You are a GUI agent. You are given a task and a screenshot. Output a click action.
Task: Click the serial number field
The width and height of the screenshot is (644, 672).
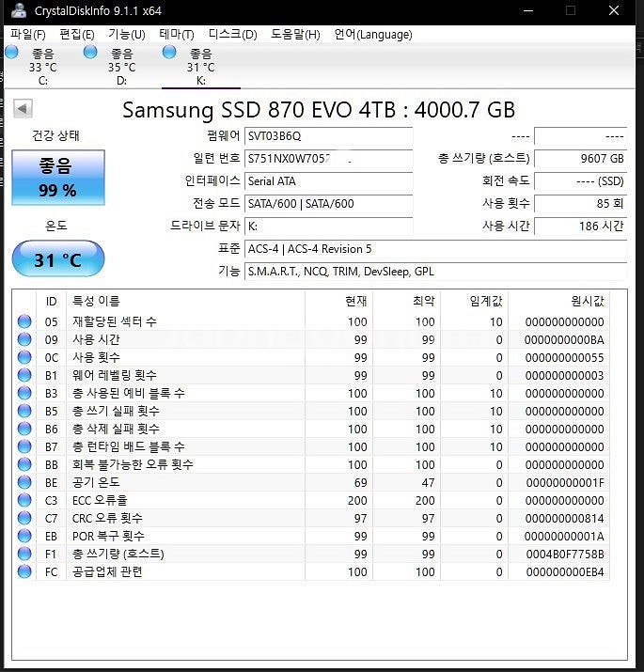coord(328,159)
